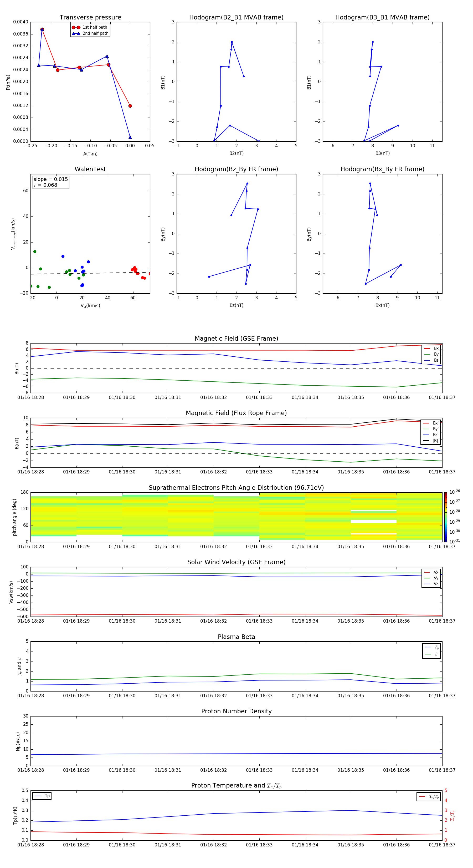Select the Vx entry in velocity legend
The height and width of the screenshot is (868, 473).
pyautogui.click(x=431, y=572)
